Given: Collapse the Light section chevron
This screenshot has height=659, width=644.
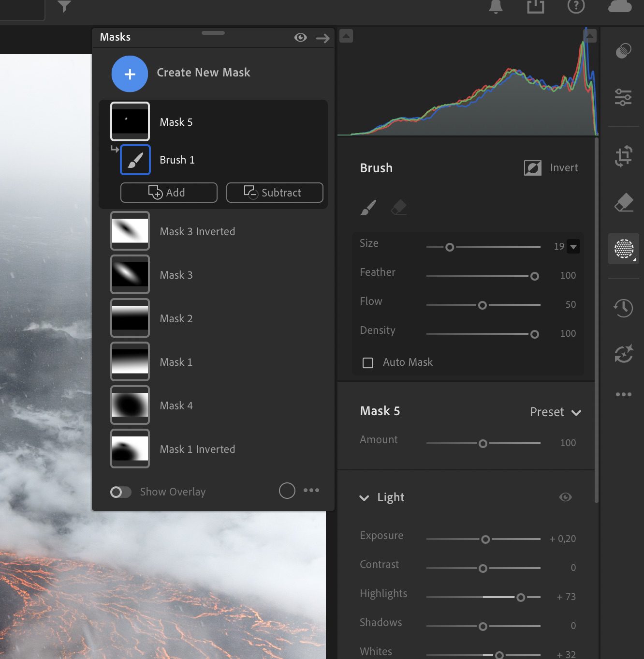Looking at the screenshot, I should coord(364,498).
